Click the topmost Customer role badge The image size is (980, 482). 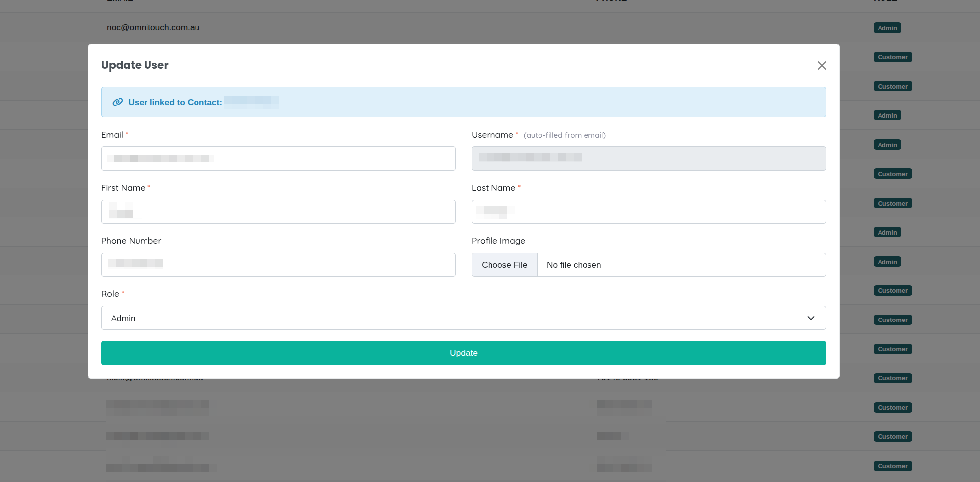click(892, 57)
